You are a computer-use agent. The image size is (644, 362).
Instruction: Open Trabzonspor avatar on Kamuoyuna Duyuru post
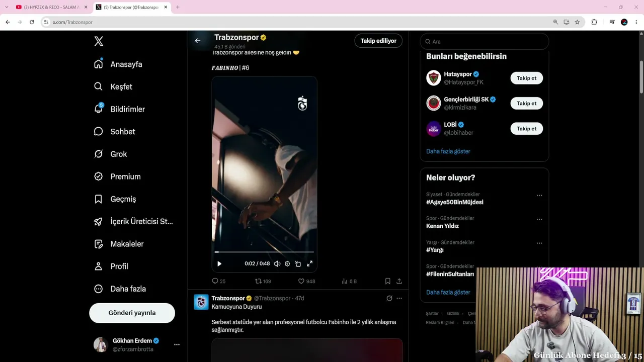tap(201, 302)
